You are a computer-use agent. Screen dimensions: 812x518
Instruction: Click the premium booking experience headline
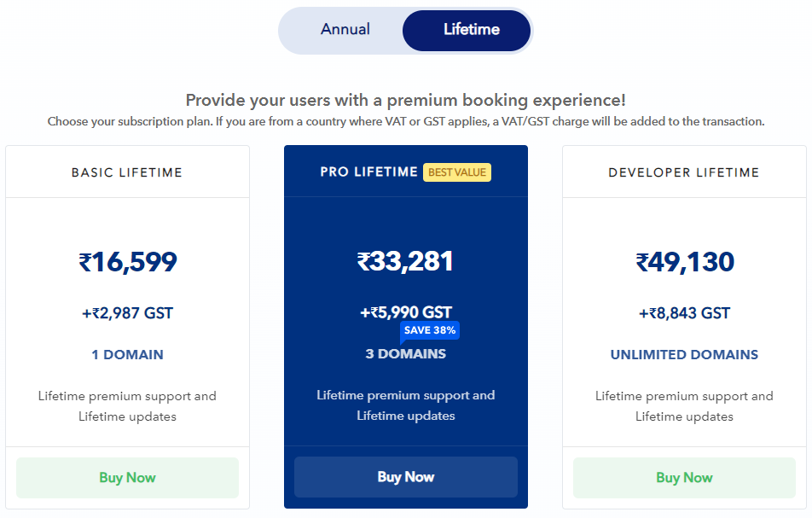coord(406,100)
